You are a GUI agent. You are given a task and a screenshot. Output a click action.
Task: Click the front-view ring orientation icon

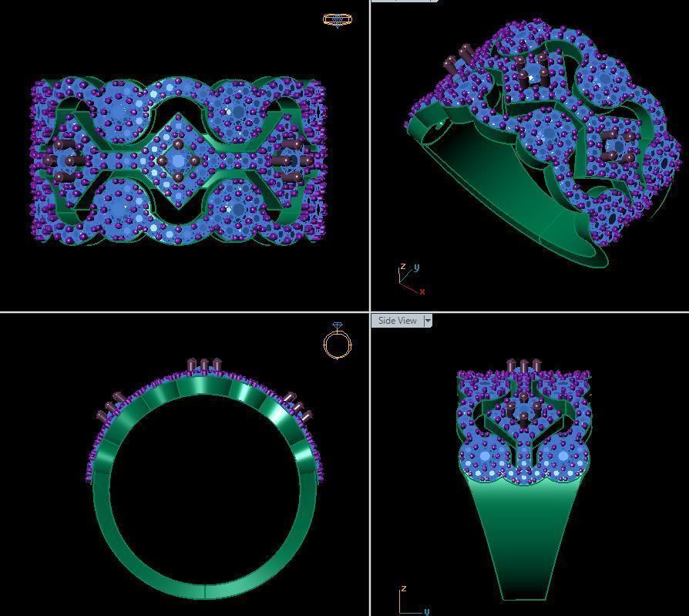coord(338,342)
